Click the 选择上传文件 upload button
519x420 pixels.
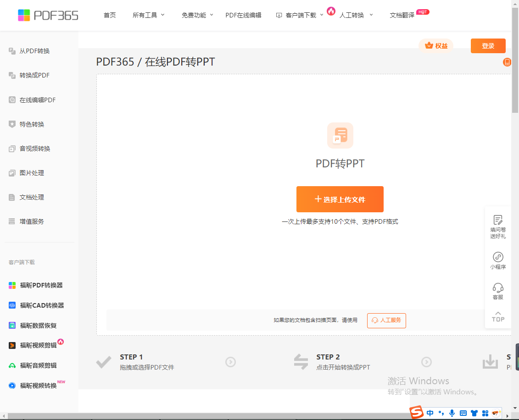[x=340, y=199]
